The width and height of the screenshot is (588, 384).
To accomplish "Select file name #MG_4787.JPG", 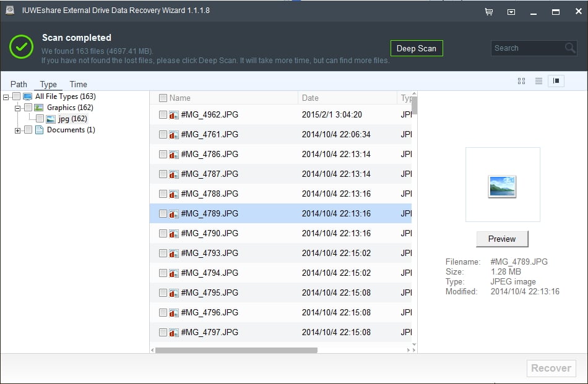I will [x=210, y=174].
